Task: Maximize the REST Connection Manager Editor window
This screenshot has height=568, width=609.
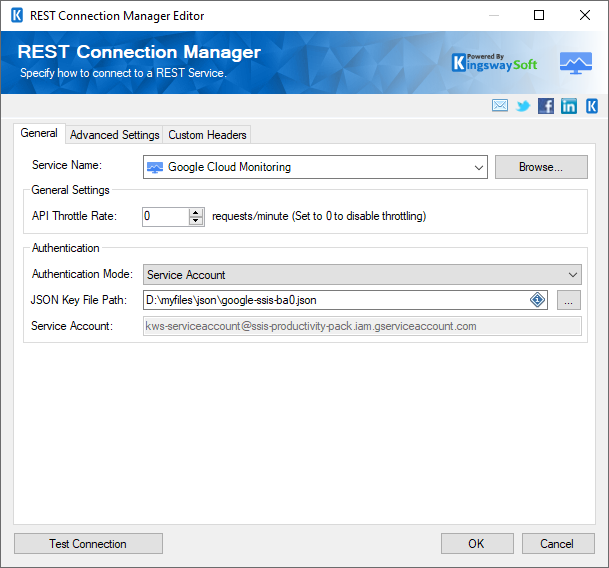Action: 539,15
